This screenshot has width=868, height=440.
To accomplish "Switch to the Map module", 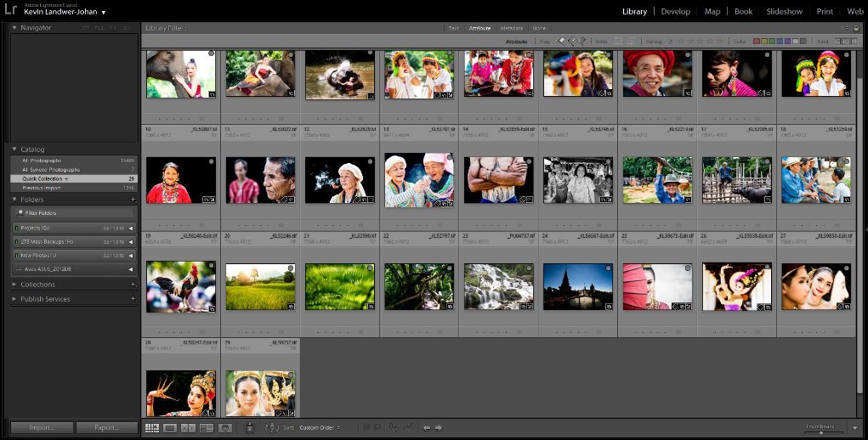I will pos(712,11).
